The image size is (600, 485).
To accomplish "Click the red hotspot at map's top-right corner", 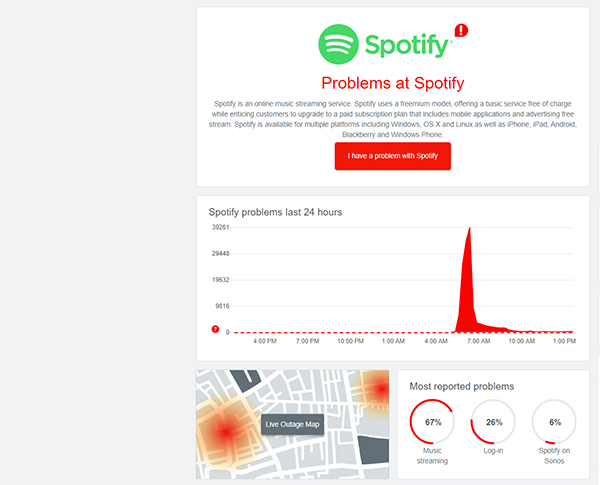I will (379, 385).
